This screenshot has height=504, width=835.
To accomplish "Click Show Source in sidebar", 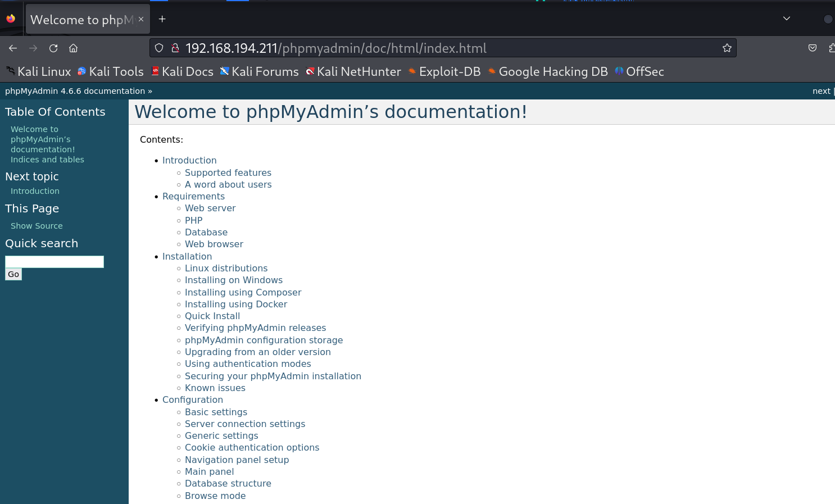I will click(37, 226).
